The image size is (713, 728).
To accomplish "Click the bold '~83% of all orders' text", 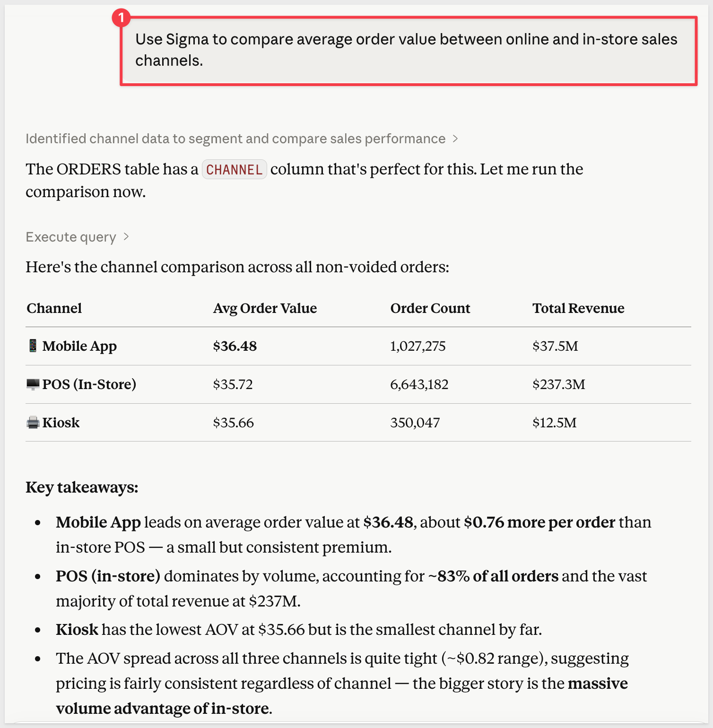I will [x=493, y=576].
